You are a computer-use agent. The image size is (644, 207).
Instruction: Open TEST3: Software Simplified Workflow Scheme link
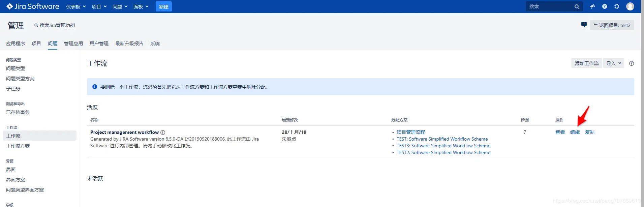click(x=443, y=146)
